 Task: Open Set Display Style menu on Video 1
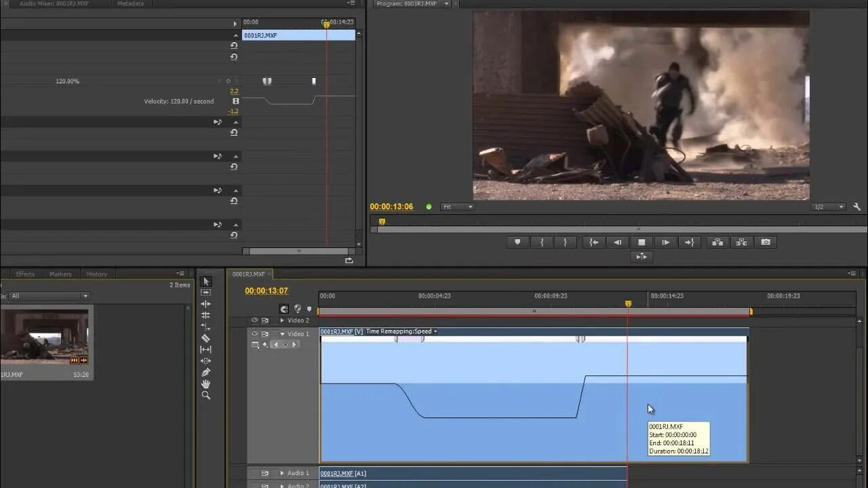[x=255, y=344]
